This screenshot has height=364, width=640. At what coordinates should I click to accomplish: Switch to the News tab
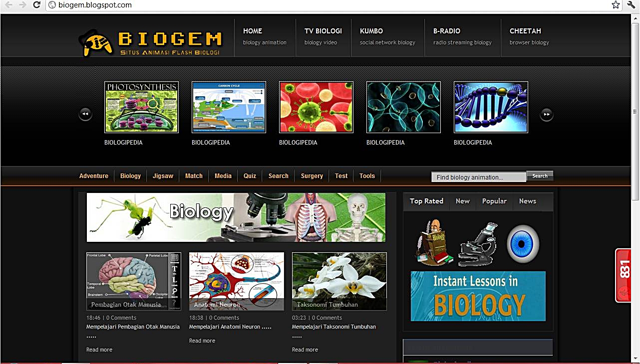point(527,201)
